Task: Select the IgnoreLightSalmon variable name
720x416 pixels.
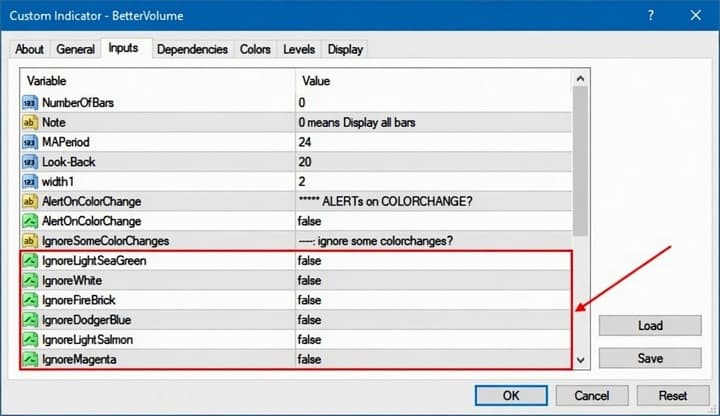Action: click(88, 339)
